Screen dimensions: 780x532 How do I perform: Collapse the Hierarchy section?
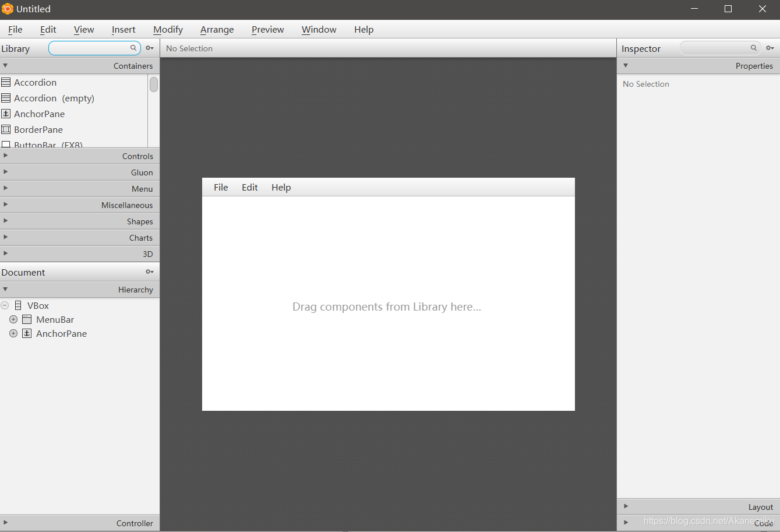[x=5, y=289]
